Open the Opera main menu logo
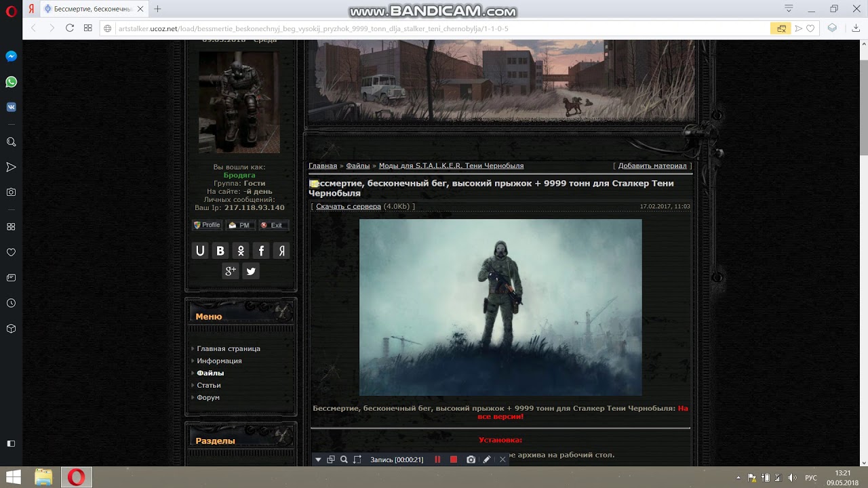Viewport: 868px width, 488px height. [11, 9]
